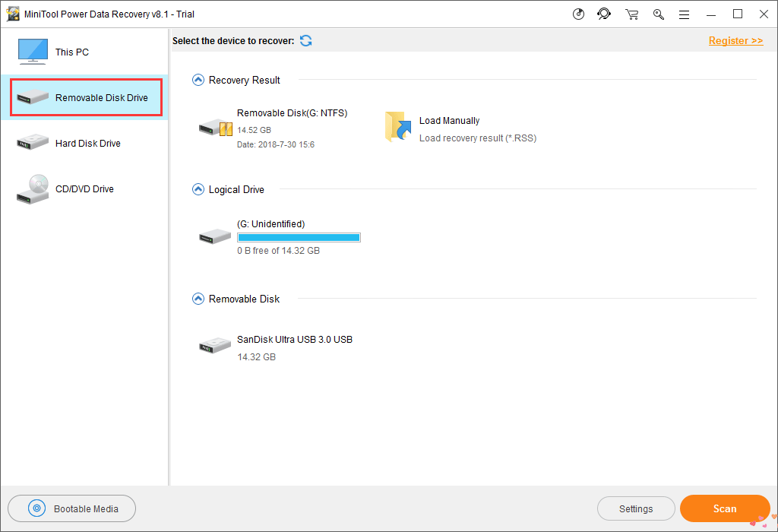The width and height of the screenshot is (778, 532).
Task: Click the shopping cart purchase icon
Action: click(x=631, y=14)
